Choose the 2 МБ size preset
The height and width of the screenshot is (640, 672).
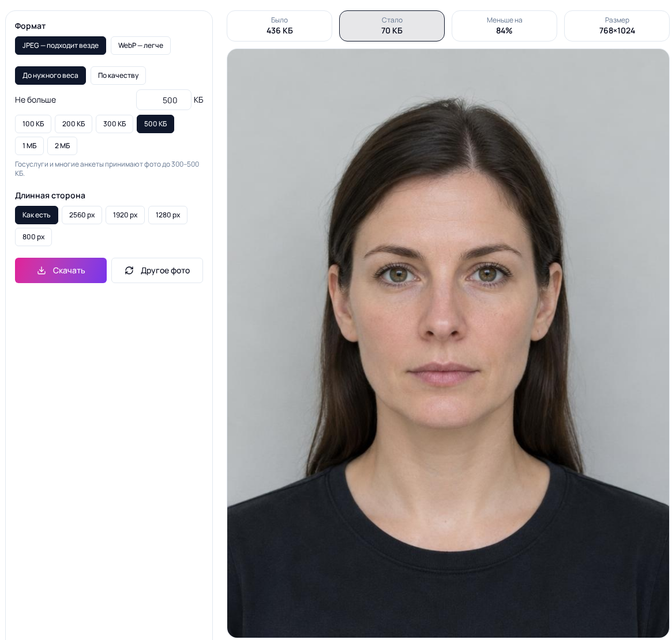62,146
